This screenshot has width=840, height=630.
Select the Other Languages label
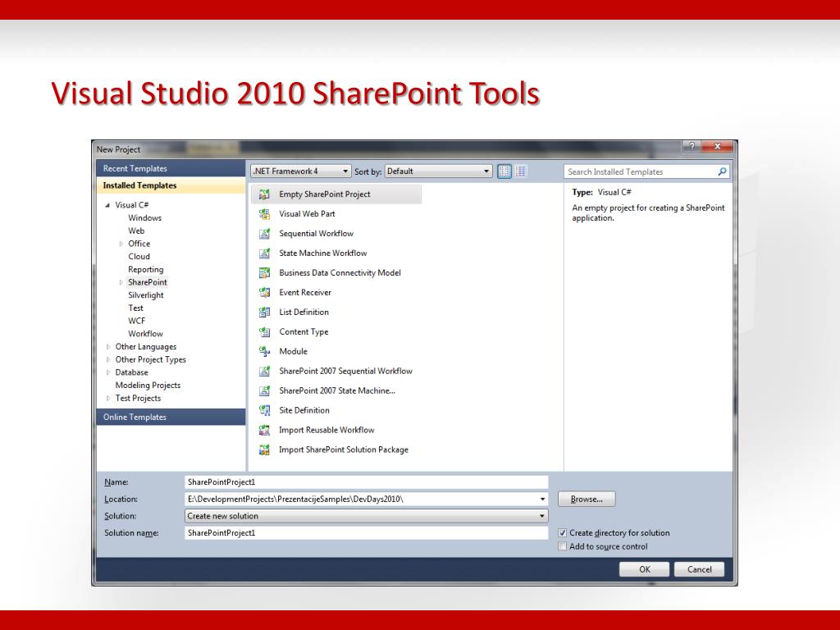(146, 347)
